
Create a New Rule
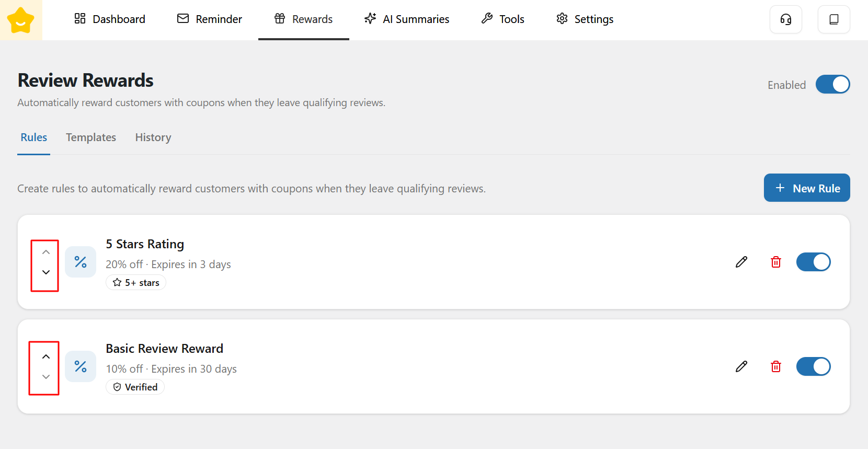click(806, 188)
